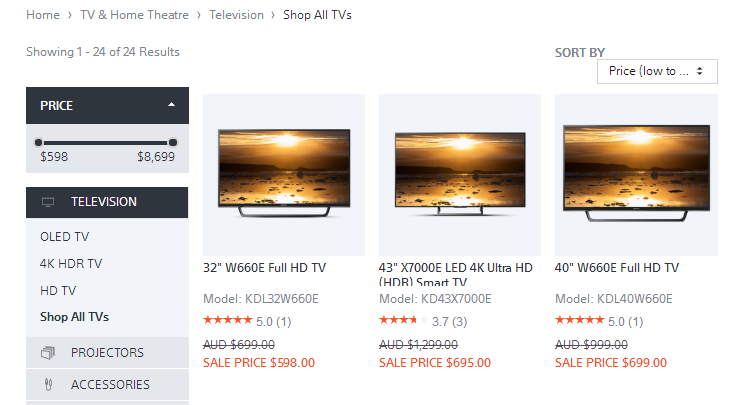Screen dimensions: 749x405
Task: Open TV & Home Theatre breadcrumb
Action: pos(134,15)
